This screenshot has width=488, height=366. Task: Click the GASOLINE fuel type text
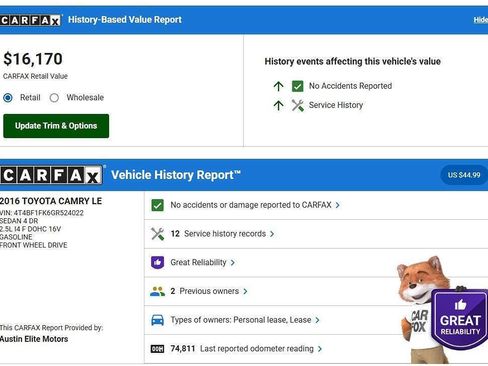point(16,237)
